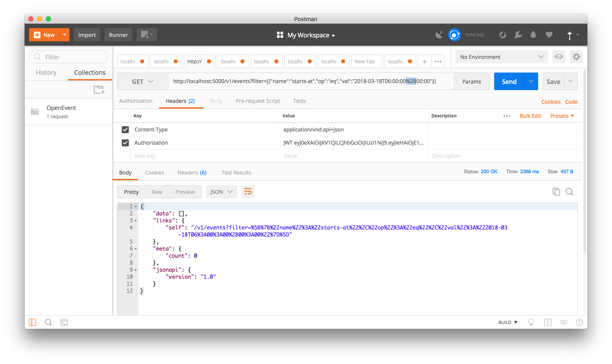Collapse the meta object on line 6
The height and width of the screenshot is (364, 612).
(135, 249)
